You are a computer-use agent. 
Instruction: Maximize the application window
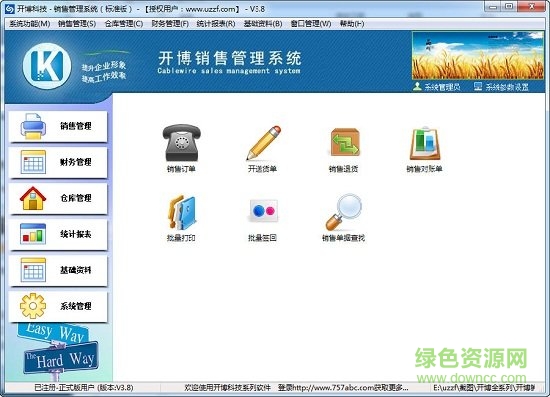coord(509,7)
